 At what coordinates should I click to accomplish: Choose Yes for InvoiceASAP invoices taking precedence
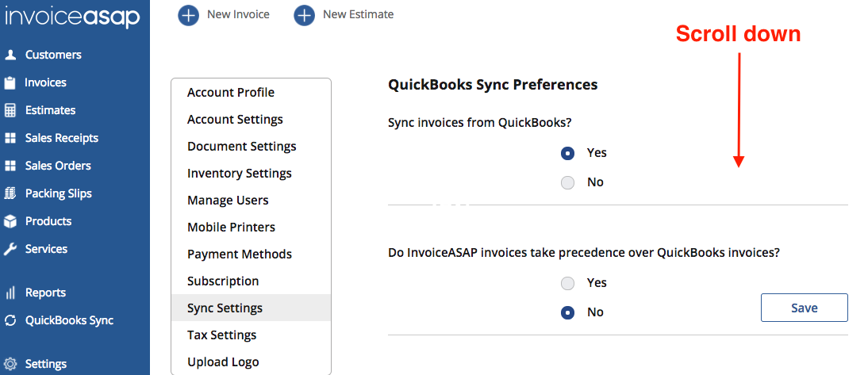click(567, 283)
